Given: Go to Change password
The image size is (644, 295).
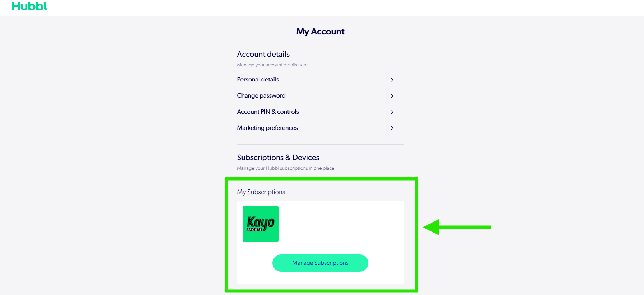Looking at the screenshot, I should tap(261, 96).
